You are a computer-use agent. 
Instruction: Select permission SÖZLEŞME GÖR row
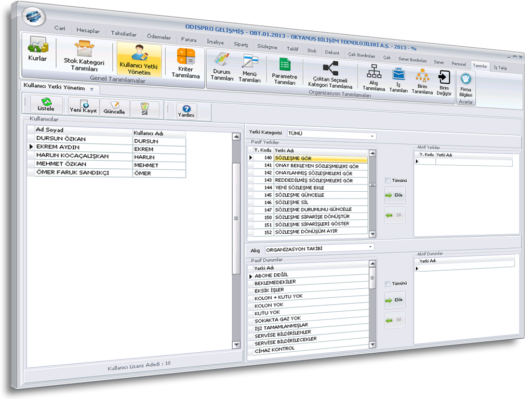click(x=308, y=158)
